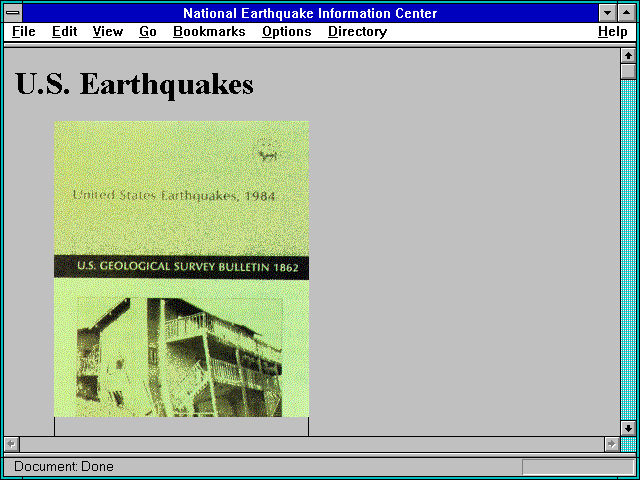
Task: Click the Document: Done status text
Action: [x=64, y=467]
